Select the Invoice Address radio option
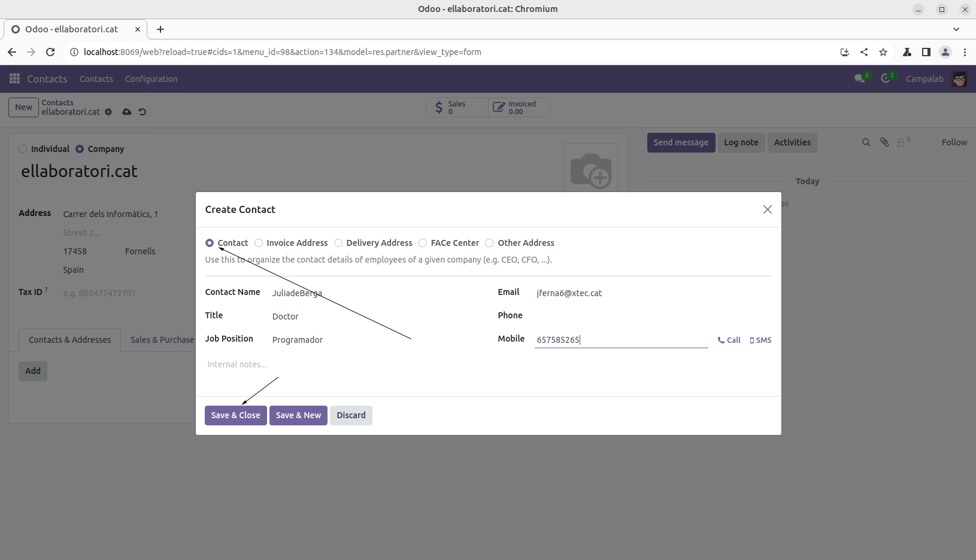The image size is (976, 560). pyautogui.click(x=259, y=243)
